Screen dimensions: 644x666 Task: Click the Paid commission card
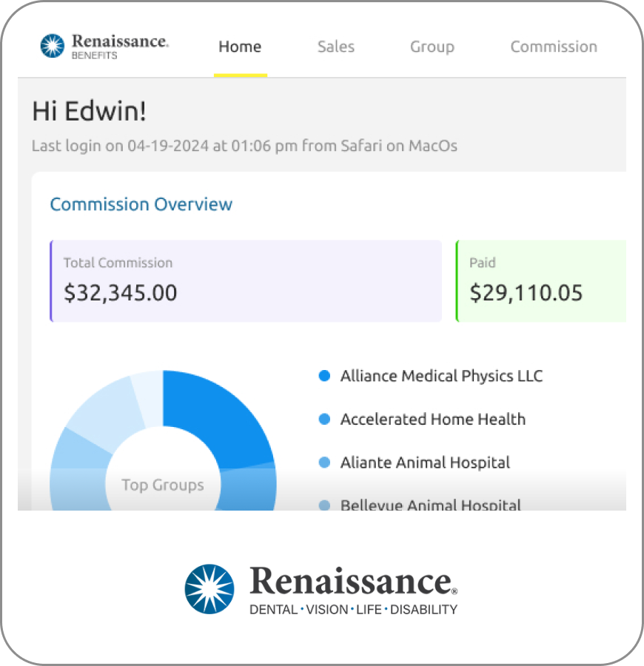coord(541,280)
